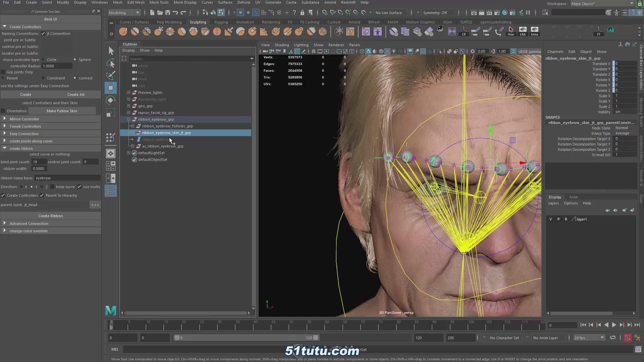Image resolution: width=644 pixels, height=362 pixels.
Task: Switch to the Anim layer tab
Action: pos(574,197)
